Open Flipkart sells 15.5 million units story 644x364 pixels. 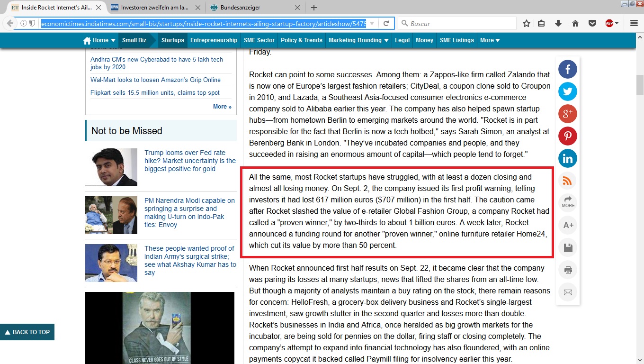click(155, 93)
